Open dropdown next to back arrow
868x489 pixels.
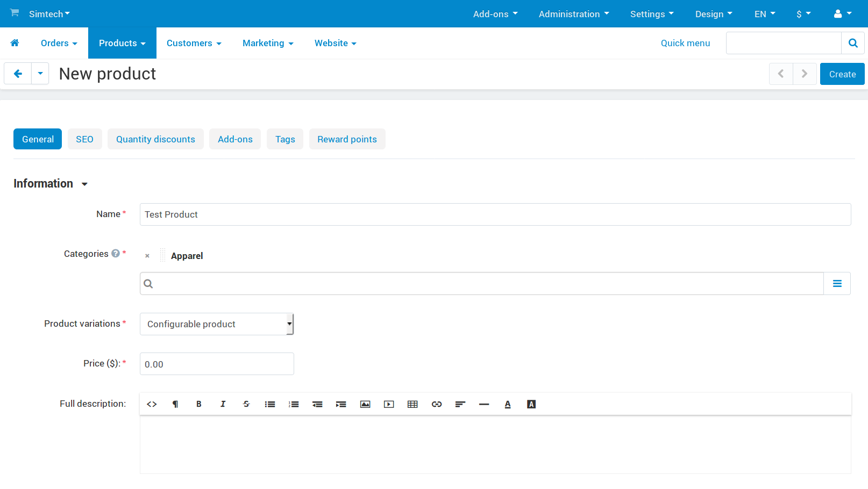coord(40,74)
